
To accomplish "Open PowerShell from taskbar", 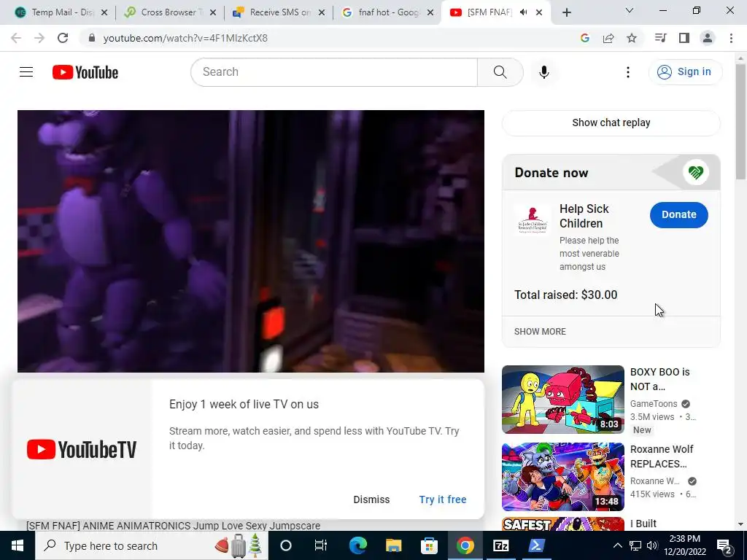I will [x=536, y=545].
